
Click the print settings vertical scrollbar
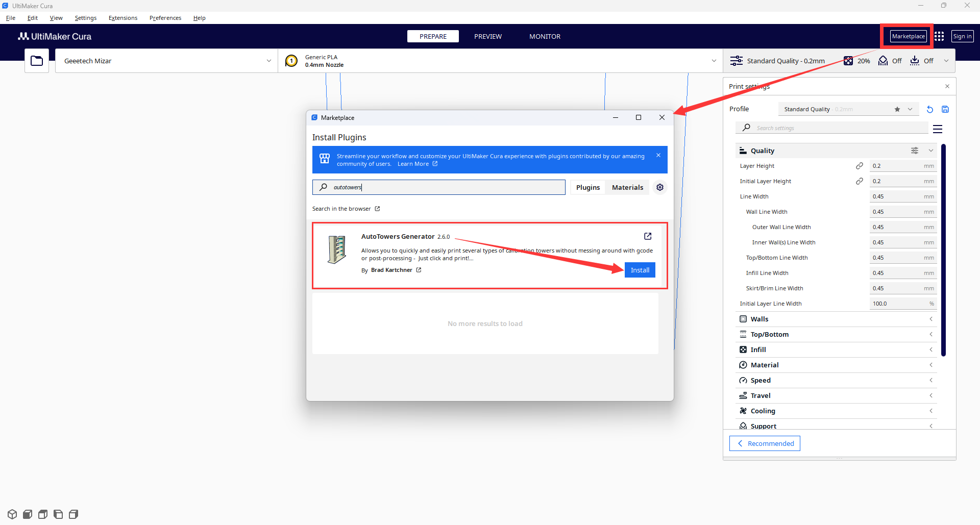pos(943,250)
